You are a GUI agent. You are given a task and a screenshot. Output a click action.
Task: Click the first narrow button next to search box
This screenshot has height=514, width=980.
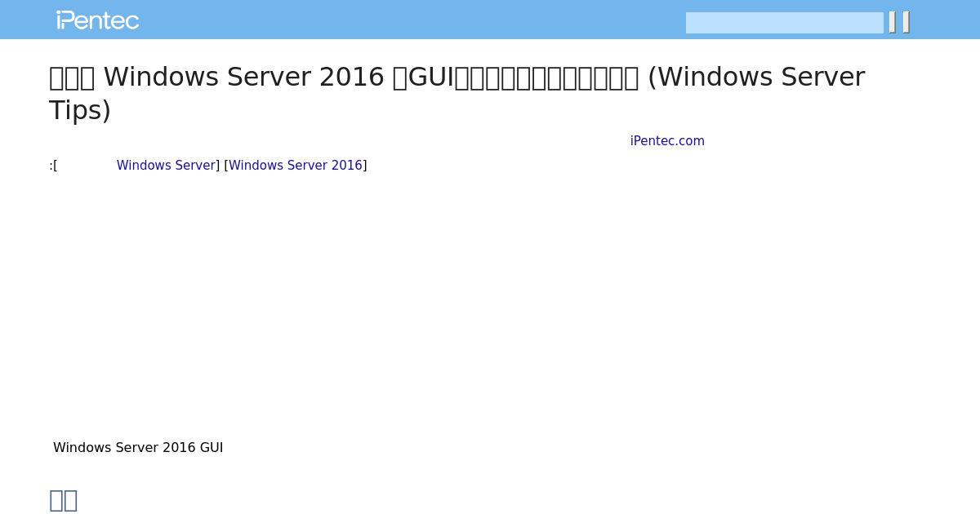[893, 23]
